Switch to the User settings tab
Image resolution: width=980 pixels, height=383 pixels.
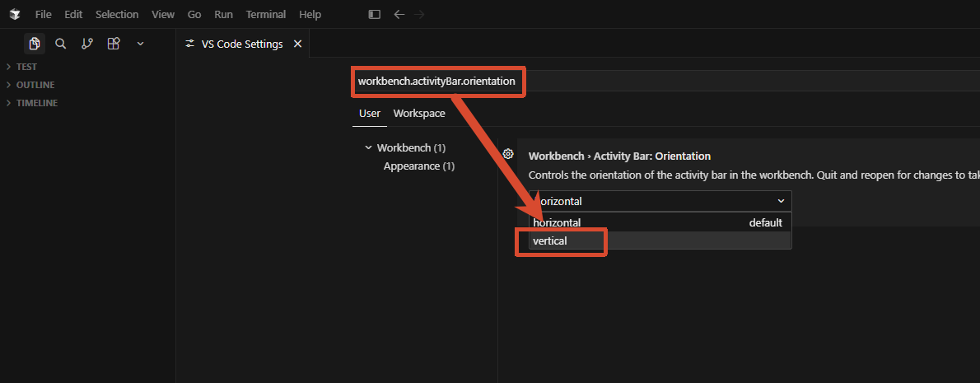tap(370, 114)
